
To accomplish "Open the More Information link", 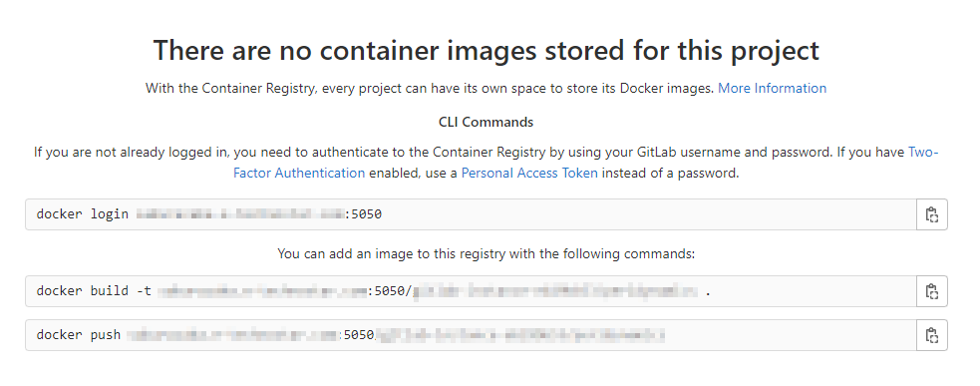I will 772,88.
